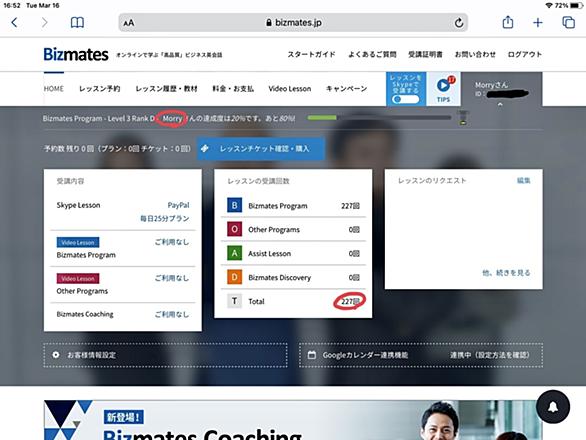Open お客様情報設定 settings box
Image resolution: width=586 pixels, height=440 pixels.
pos(165,355)
